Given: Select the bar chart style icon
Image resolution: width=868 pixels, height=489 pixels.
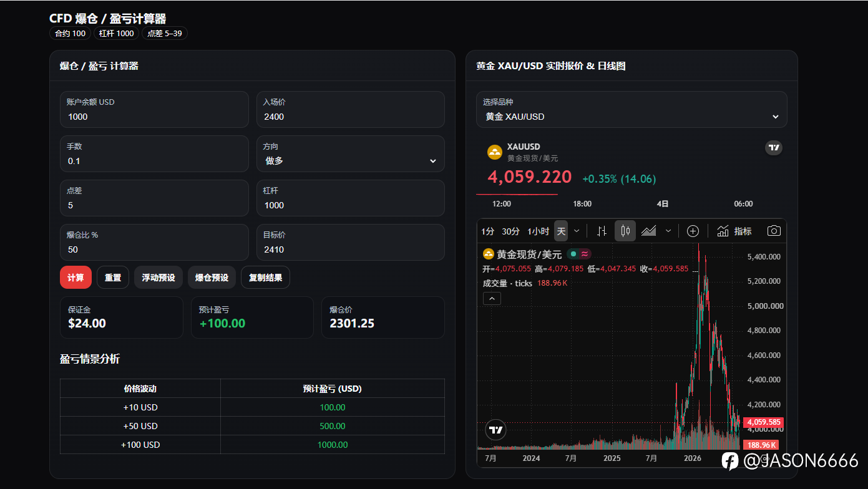Looking at the screenshot, I should click(x=602, y=231).
